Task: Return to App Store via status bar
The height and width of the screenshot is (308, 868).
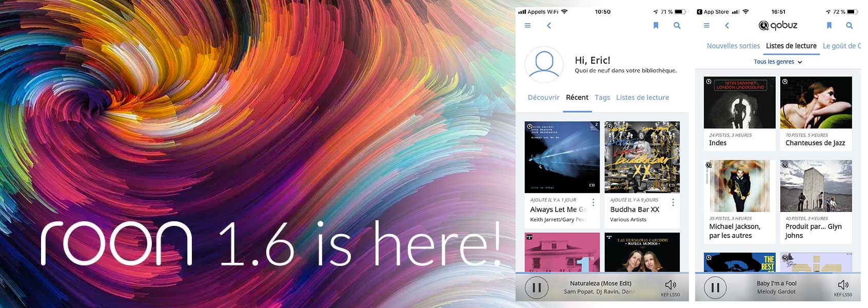Action: (x=713, y=12)
